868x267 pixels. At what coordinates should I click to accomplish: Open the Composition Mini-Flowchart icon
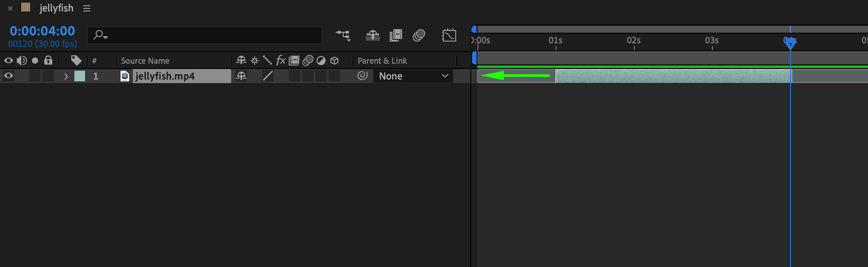pyautogui.click(x=343, y=35)
